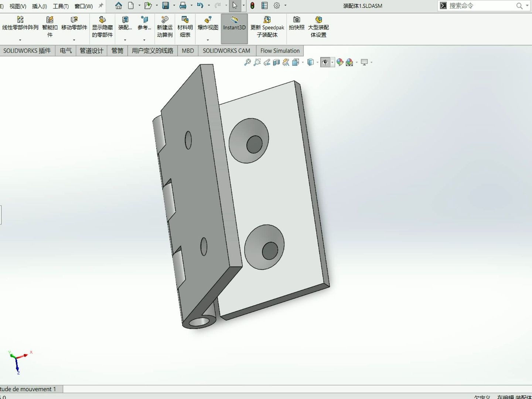Open the Home welcome dialog icon
The image size is (532, 399).
pos(119,6)
